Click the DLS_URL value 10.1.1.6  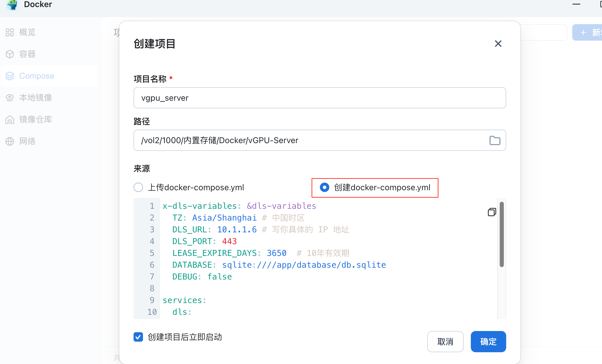click(x=237, y=229)
